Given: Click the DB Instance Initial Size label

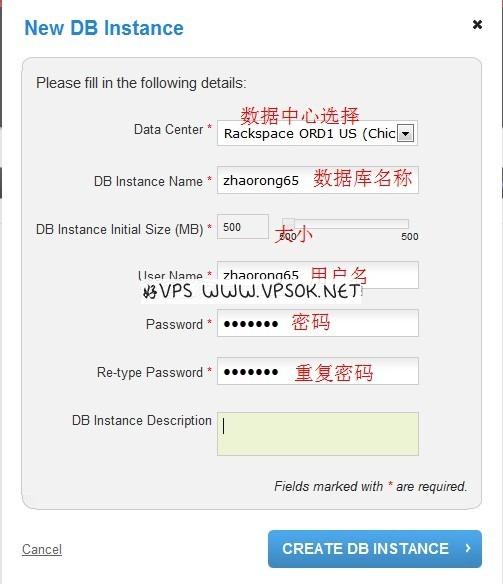Looking at the screenshot, I should click(x=120, y=229).
